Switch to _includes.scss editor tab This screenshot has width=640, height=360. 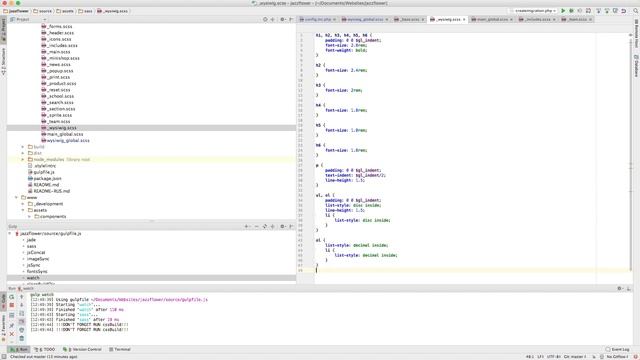pyautogui.click(x=537, y=19)
